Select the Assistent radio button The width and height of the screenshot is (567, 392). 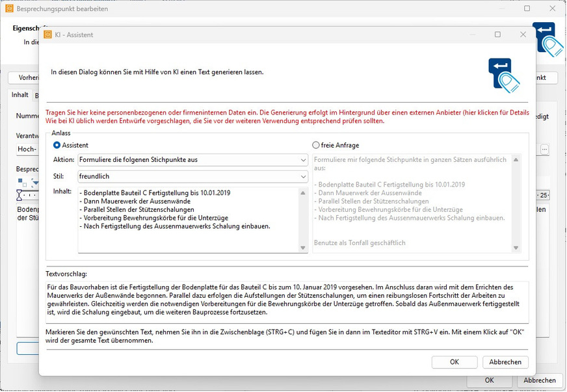coord(57,145)
